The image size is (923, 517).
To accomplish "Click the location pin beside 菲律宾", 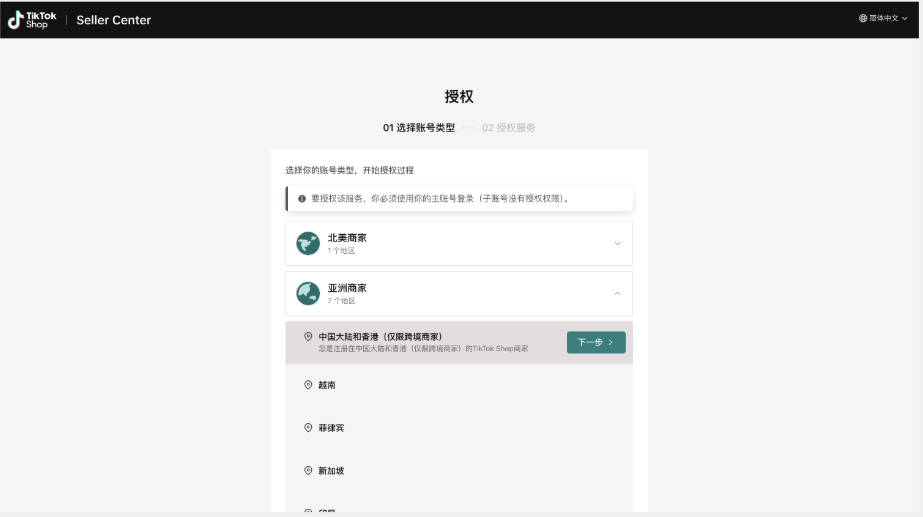I will (308, 427).
